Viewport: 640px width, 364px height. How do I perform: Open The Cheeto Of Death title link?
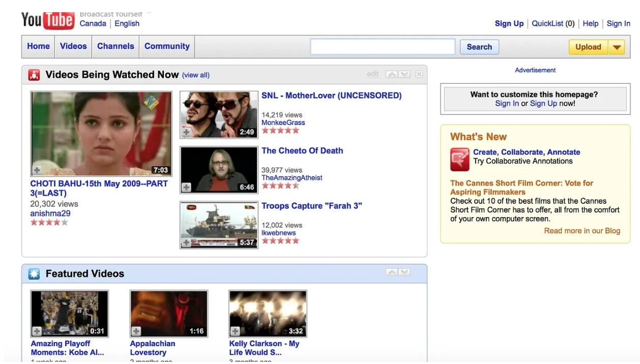pos(302,150)
